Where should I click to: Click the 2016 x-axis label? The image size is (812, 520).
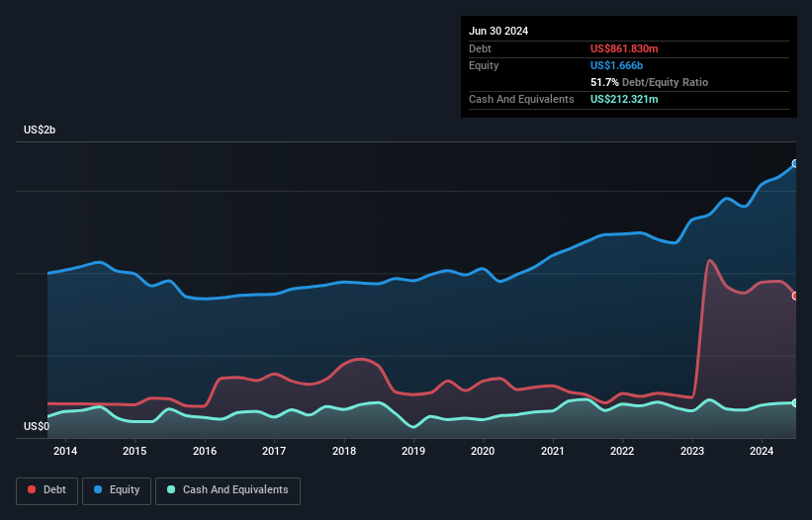pos(205,451)
